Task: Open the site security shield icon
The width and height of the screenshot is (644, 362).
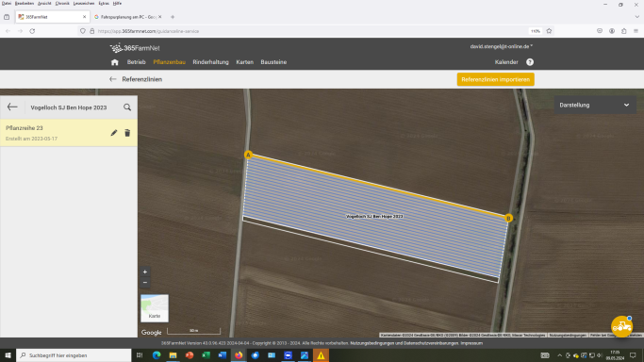Action: (x=83, y=31)
